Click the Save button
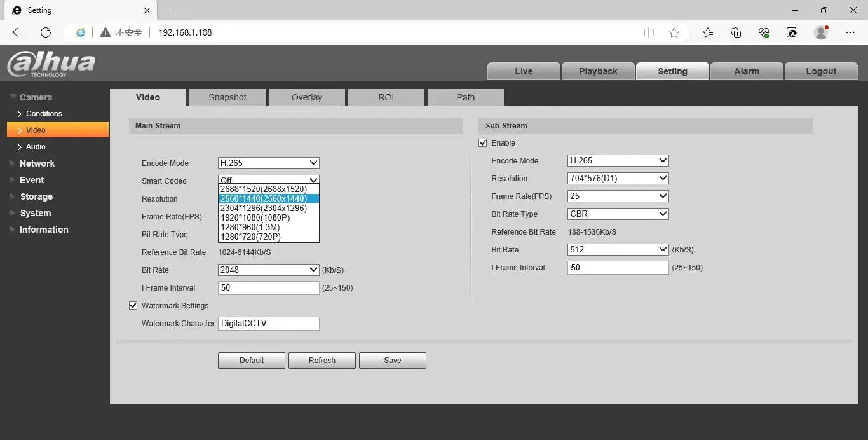This screenshot has width=868, height=440. 393,361
